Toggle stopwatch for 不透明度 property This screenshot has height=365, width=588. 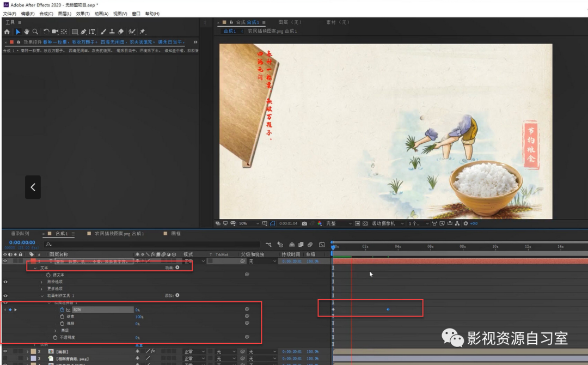[55, 338]
